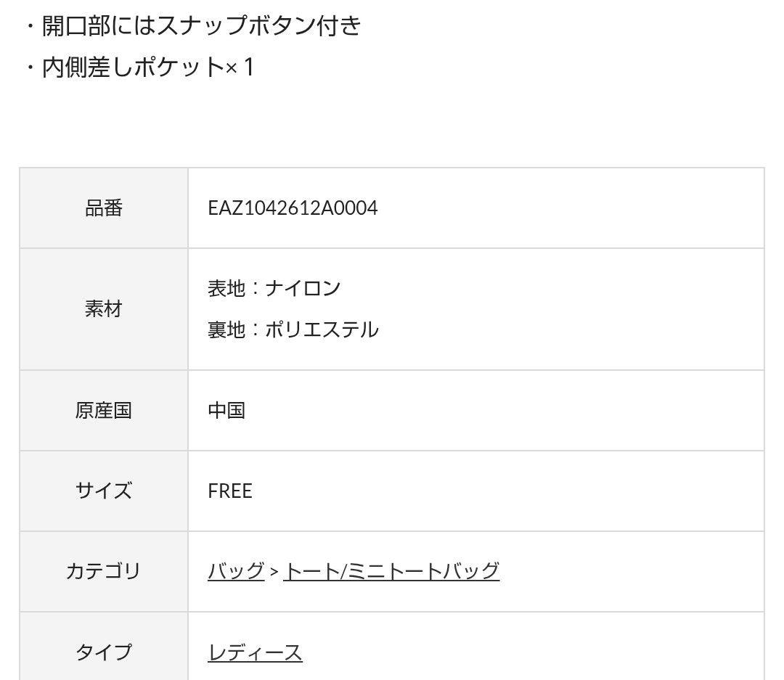784x680 pixels.
Task: Click the カテゴリ header cell
Action: [x=104, y=571]
